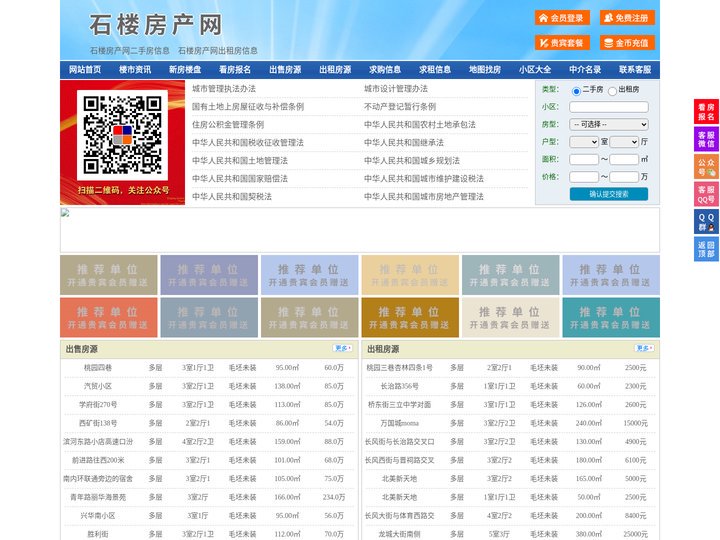720x540 pixels.
Task: Open the 中介名录 menu item
Action: pos(585,70)
